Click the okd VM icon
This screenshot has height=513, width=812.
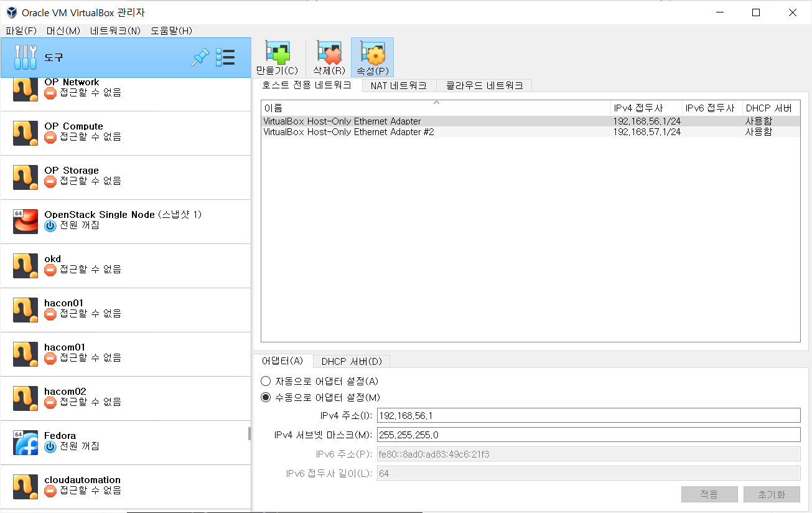point(26,266)
